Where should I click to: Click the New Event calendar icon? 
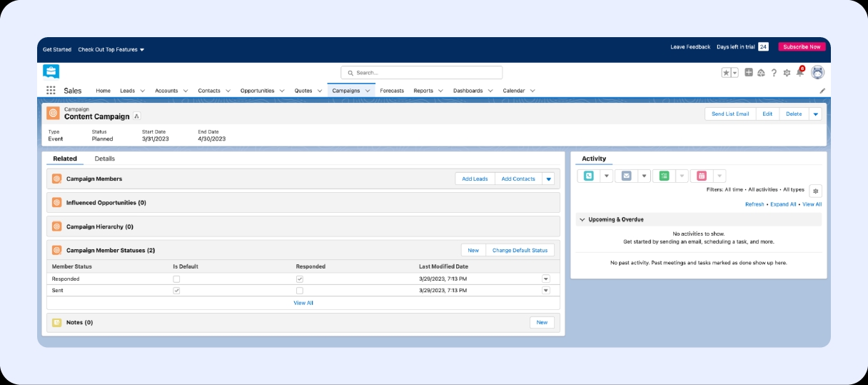(702, 176)
